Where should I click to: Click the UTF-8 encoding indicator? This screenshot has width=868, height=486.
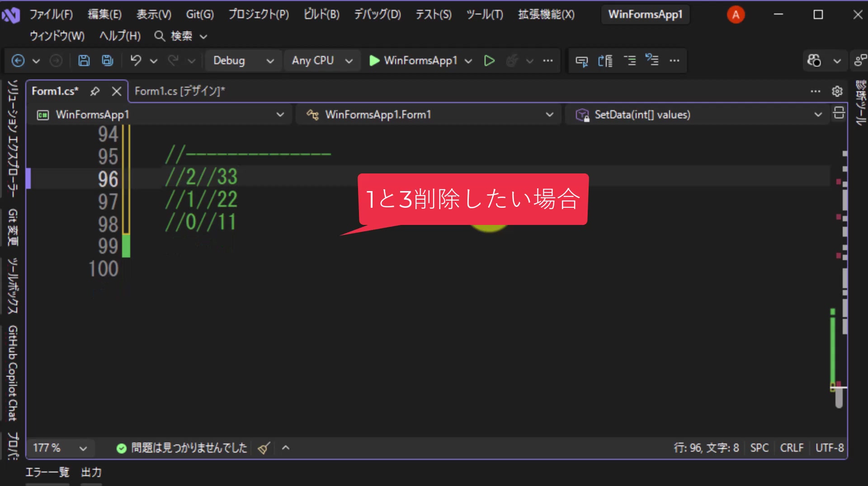point(830,448)
